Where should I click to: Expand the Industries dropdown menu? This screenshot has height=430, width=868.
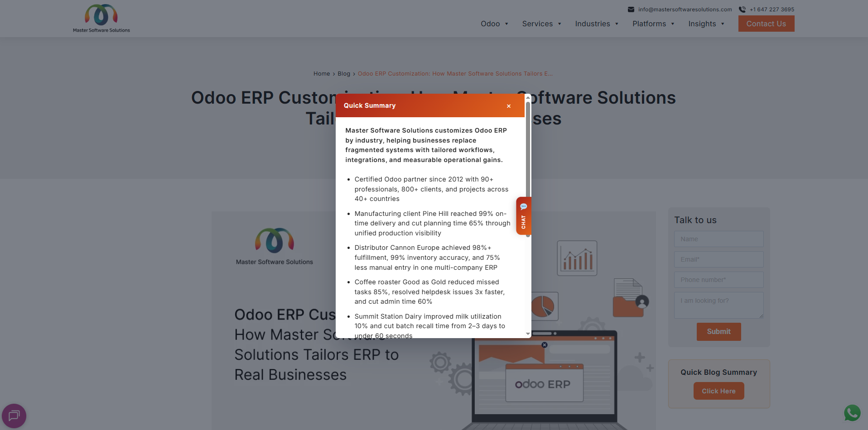(x=597, y=24)
